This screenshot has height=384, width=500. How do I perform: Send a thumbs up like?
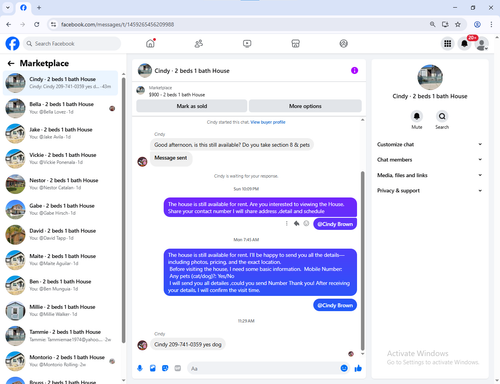tap(358, 368)
